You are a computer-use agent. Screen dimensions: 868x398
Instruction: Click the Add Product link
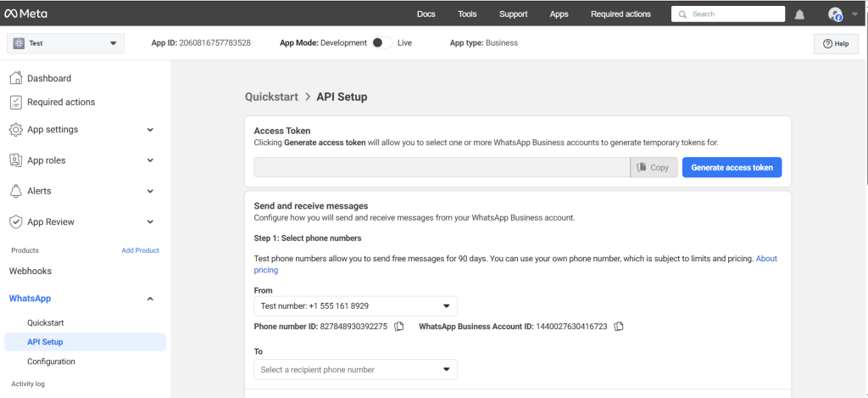[140, 250]
